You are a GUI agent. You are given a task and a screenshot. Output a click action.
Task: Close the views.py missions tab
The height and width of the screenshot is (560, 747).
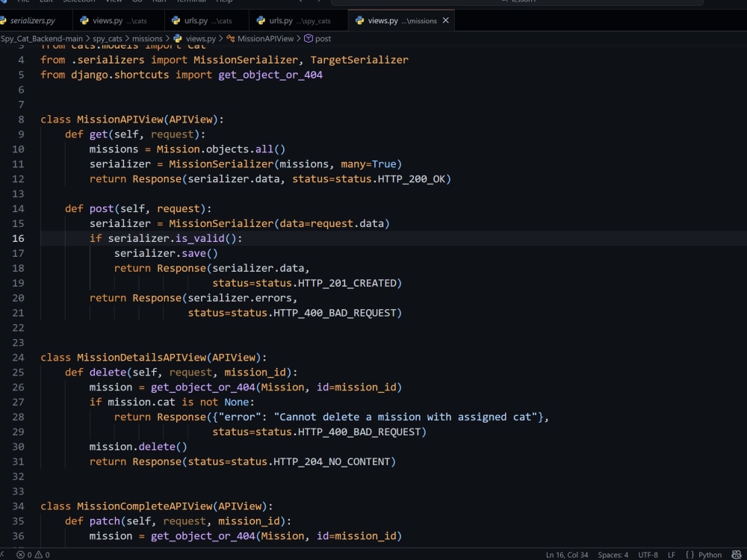pyautogui.click(x=445, y=20)
